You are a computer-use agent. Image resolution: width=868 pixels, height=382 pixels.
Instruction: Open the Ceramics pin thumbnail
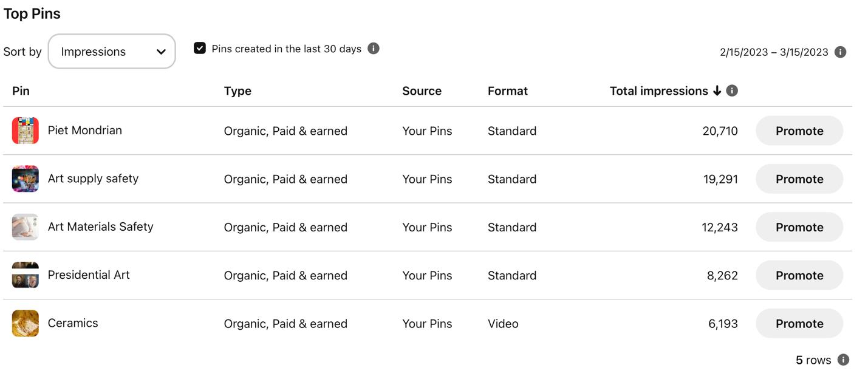[26, 323]
